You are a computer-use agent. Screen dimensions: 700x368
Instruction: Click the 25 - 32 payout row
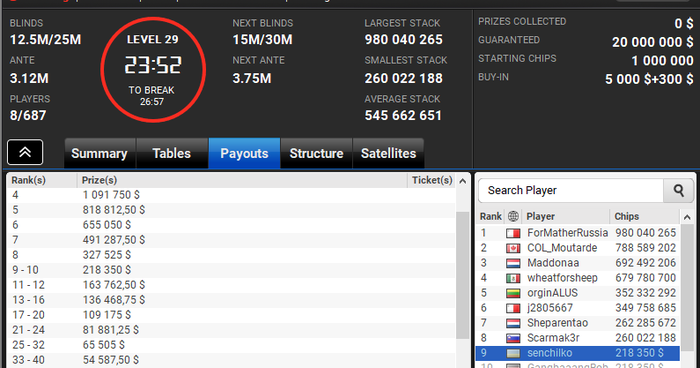click(231, 345)
